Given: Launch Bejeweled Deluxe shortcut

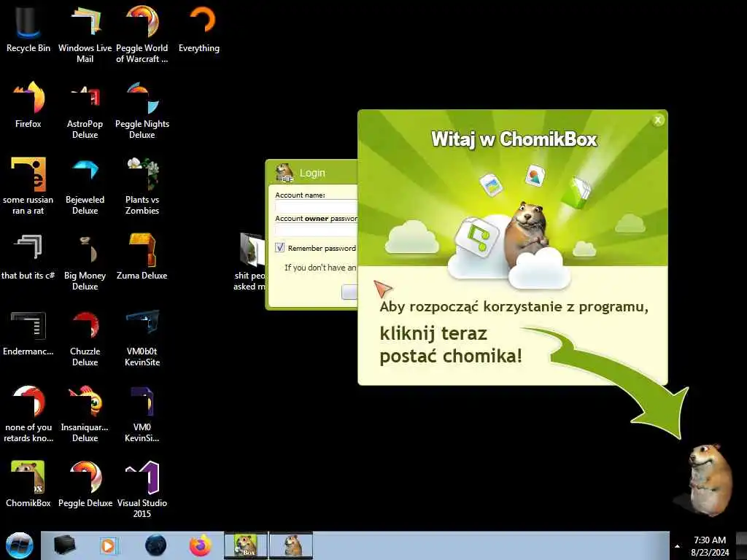Looking at the screenshot, I should click(85, 186).
